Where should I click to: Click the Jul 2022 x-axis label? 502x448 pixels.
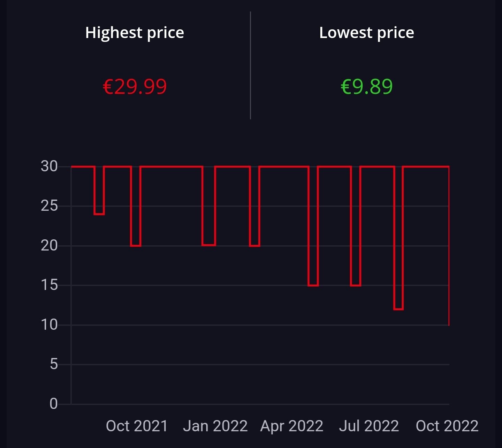pos(369,426)
